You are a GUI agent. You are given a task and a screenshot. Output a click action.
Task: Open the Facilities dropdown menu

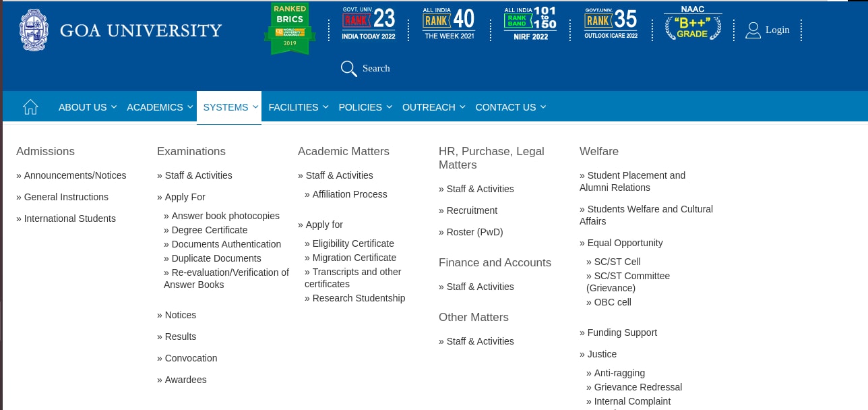tap(298, 107)
